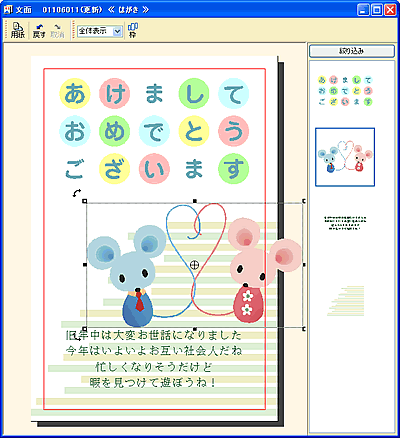Click the text line 暇を見つけて遊ぼうね！

[153, 383]
